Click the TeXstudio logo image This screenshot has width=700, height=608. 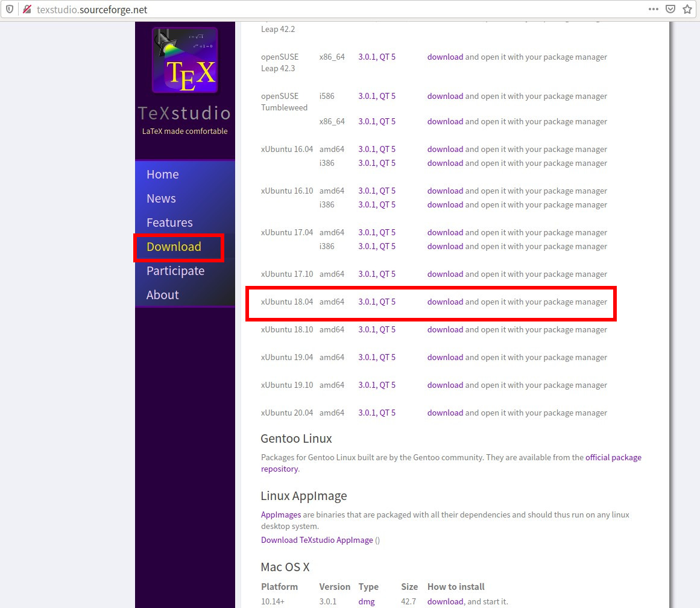[x=185, y=60]
